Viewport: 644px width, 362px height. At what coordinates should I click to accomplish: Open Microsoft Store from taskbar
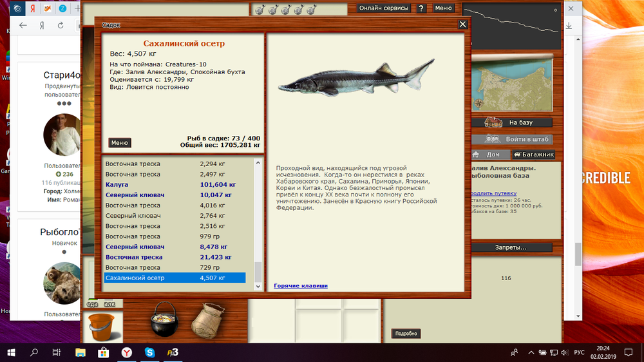103,352
